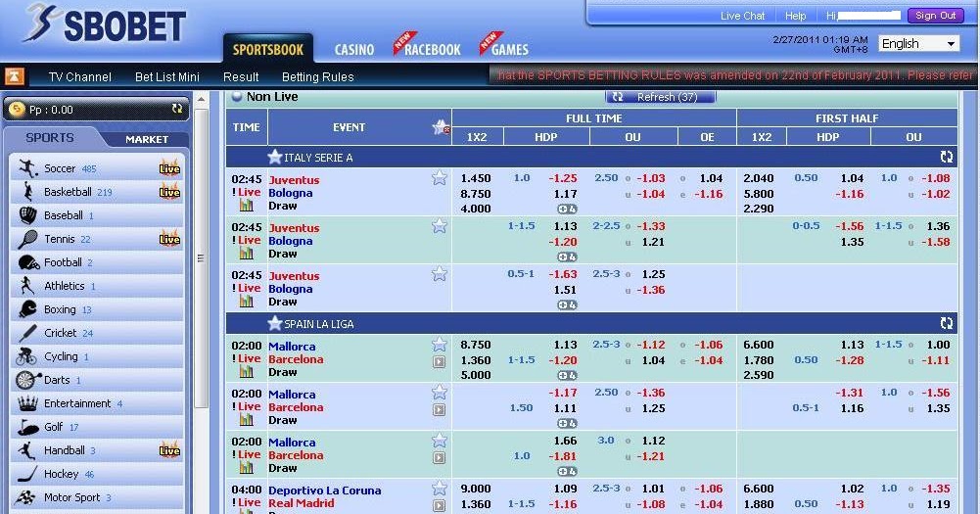Image resolution: width=980 pixels, height=514 pixels.
Task: Open Athletics via its runner icon
Action: [x=26, y=286]
